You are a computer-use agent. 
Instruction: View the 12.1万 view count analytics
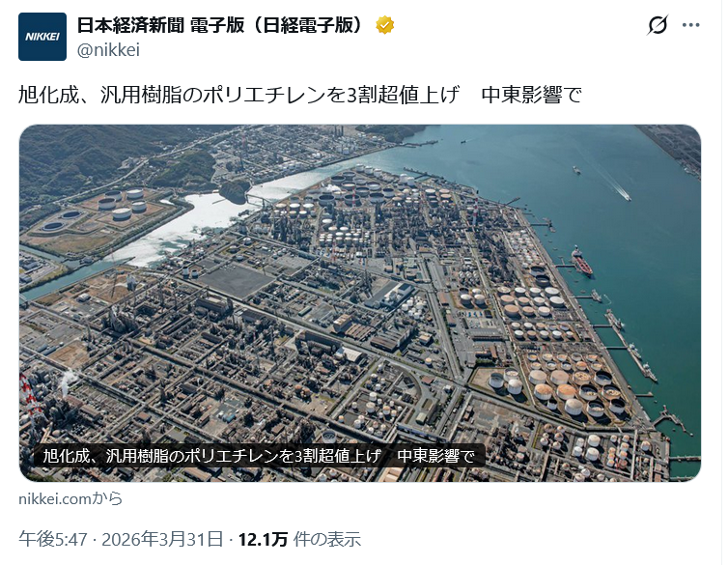[263, 540]
